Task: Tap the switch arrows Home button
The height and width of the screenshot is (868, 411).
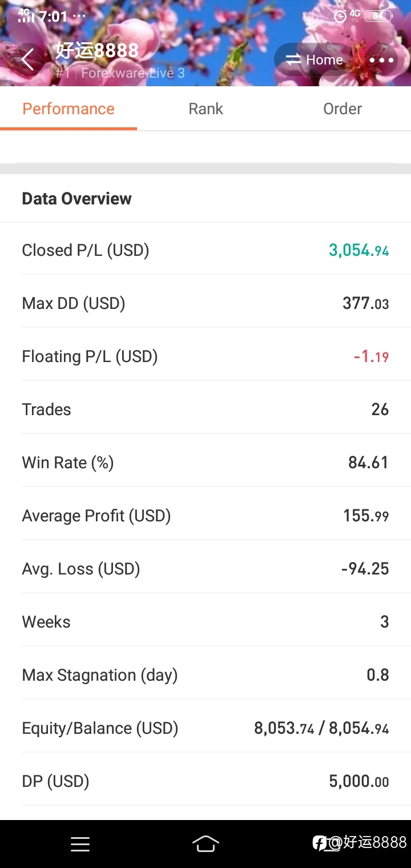Action: [x=314, y=60]
